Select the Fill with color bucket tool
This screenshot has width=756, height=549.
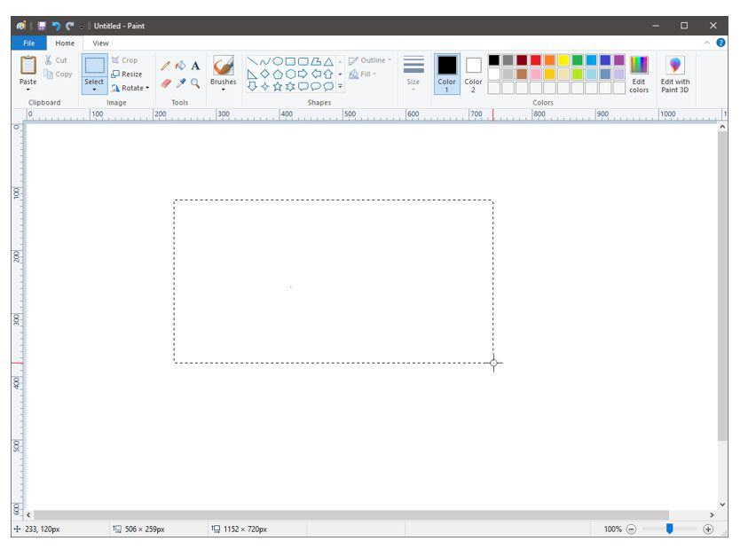click(180, 66)
